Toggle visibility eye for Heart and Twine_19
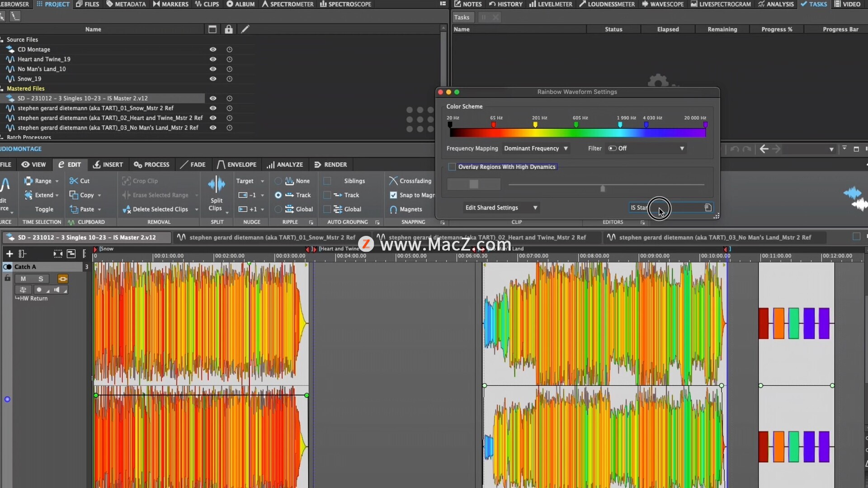This screenshot has height=488, width=868. pyautogui.click(x=213, y=59)
